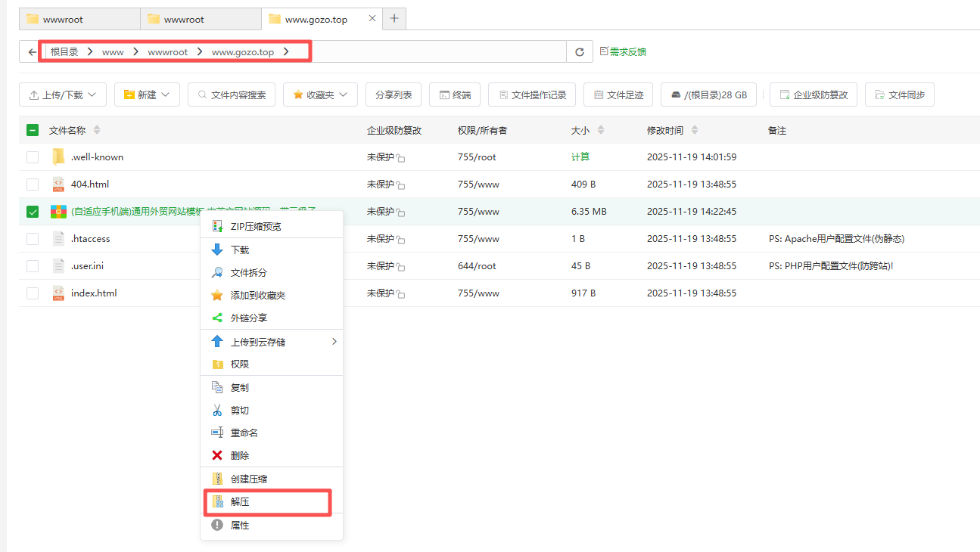The image size is (980, 552).
Task: Check the checkbox for 404.html
Action: (x=33, y=185)
